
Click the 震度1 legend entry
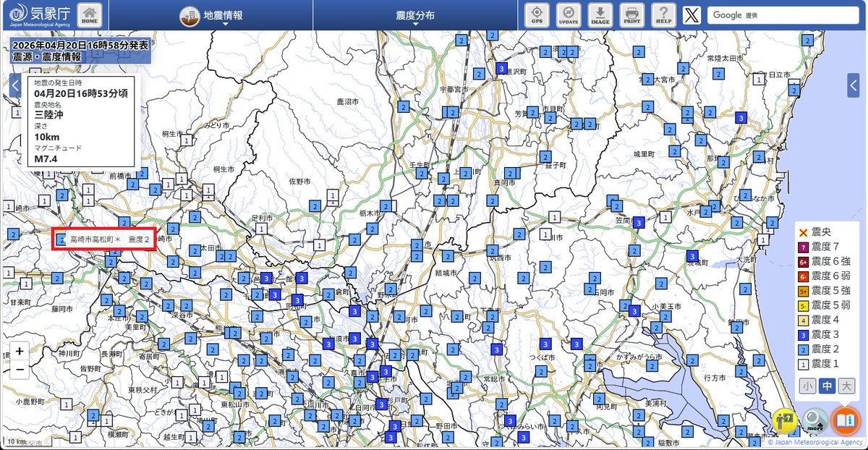coord(818,363)
